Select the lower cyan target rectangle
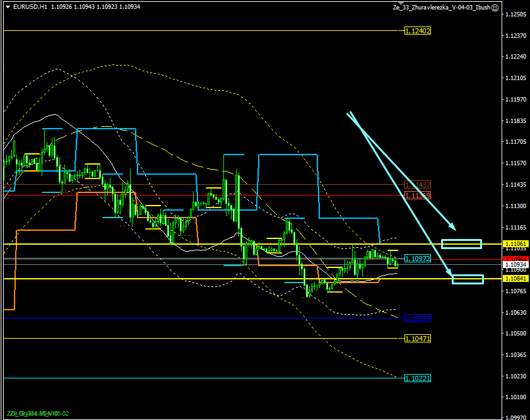 (x=468, y=279)
